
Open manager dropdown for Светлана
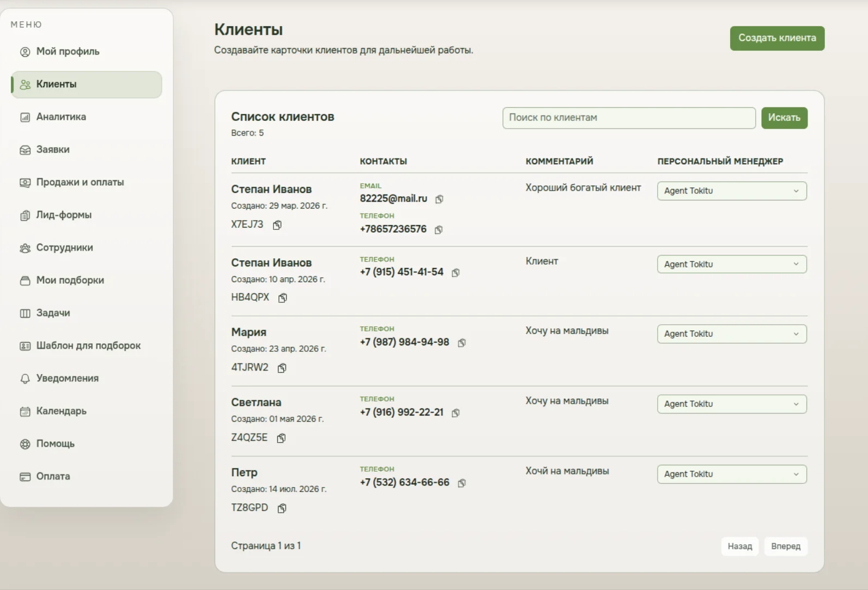pyautogui.click(x=732, y=404)
